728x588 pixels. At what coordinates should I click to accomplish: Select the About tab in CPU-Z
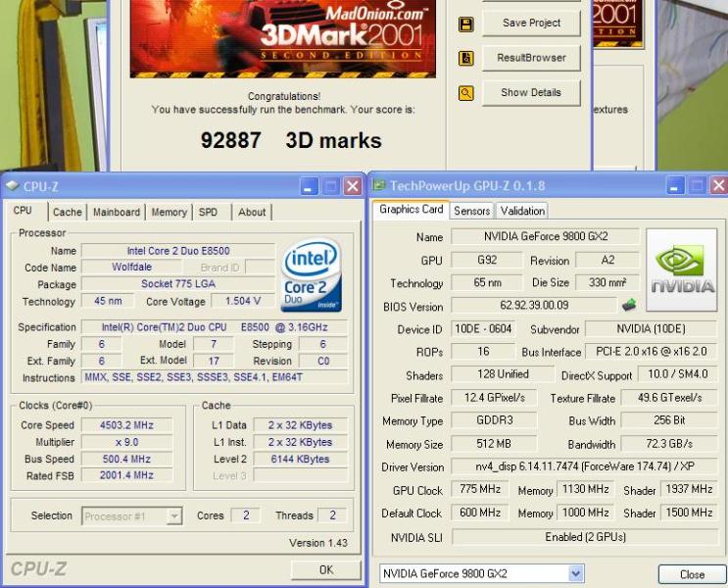click(x=252, y=213)
